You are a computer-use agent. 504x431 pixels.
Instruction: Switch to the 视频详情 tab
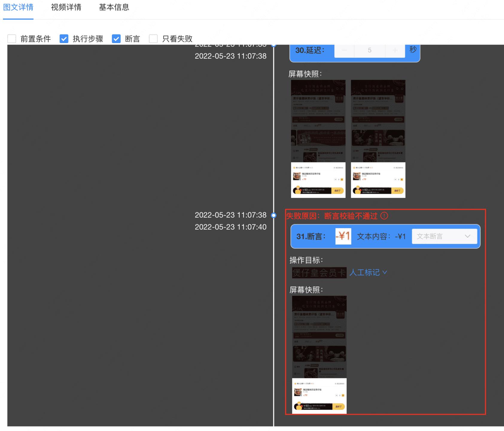click(x=66, y=7)
